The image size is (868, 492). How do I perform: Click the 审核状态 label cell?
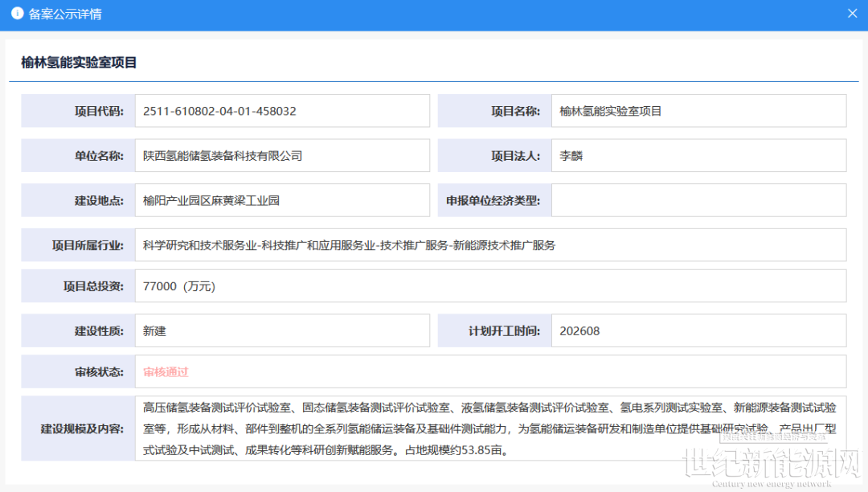[78, 372]
